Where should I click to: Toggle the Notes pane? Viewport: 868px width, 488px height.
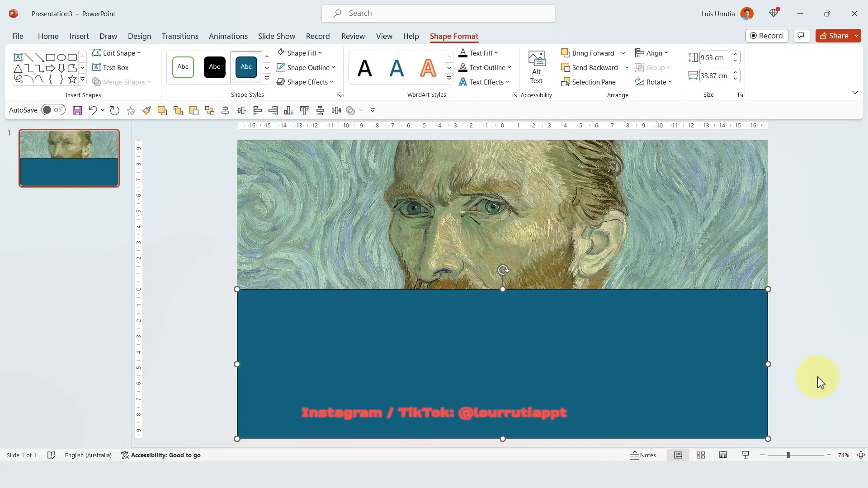tap(643, 455)
